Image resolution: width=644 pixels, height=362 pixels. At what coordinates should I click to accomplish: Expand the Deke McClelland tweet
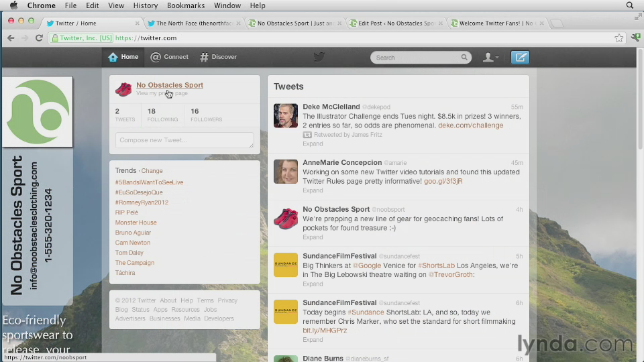click(313, 144)
